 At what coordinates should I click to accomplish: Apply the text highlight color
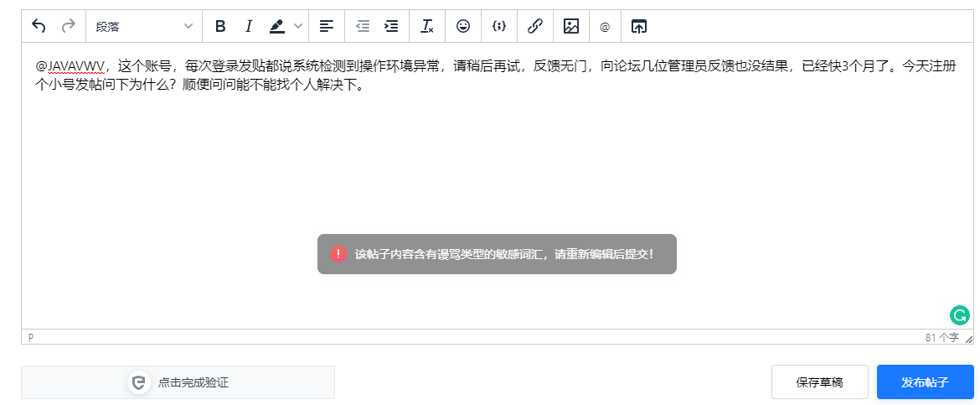(x=277, y=26)
